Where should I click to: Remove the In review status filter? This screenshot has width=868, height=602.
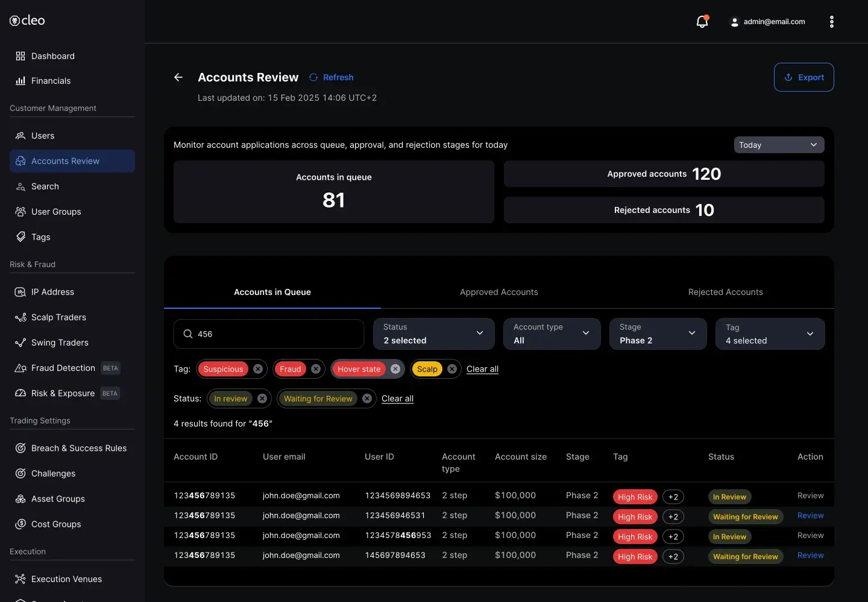262,399
